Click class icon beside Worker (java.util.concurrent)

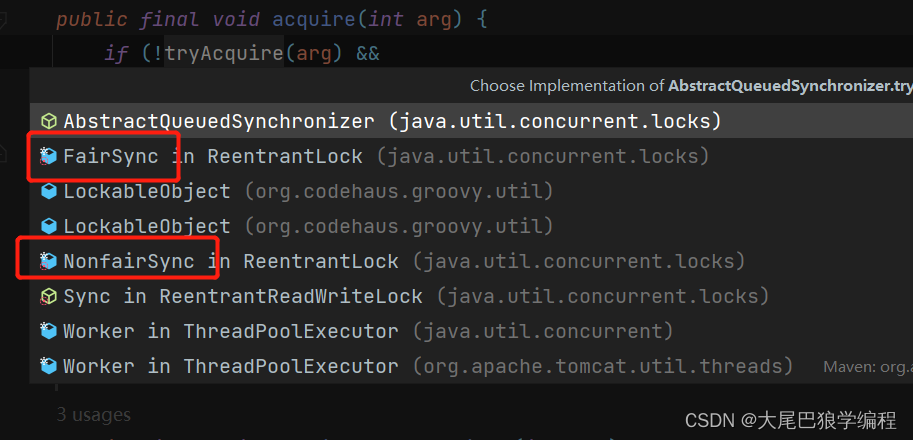point(49,331)
